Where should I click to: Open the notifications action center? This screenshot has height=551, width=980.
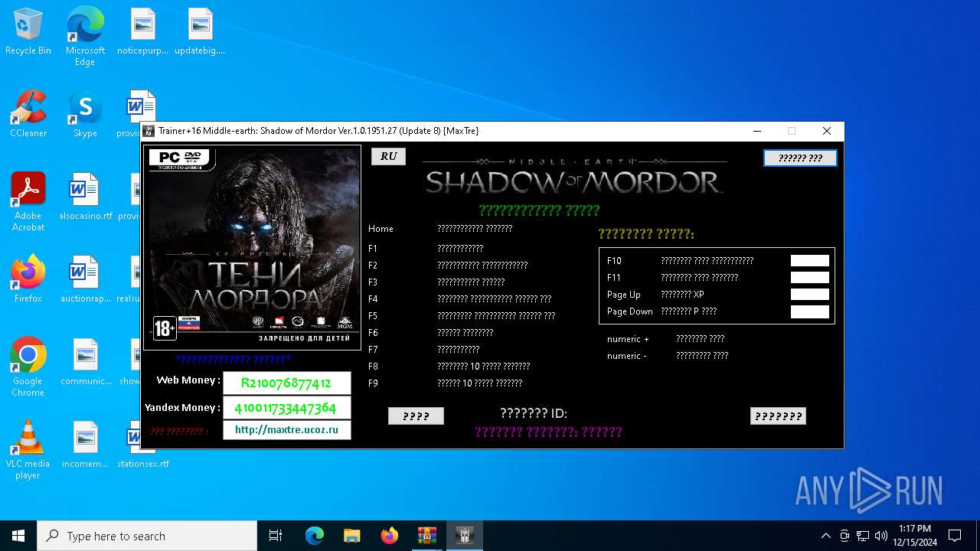[955, 536]
